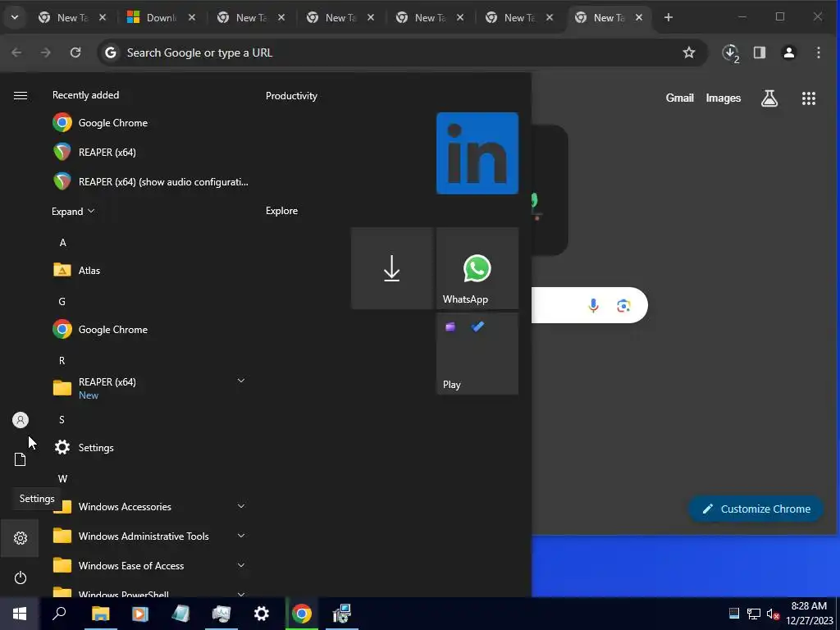The height and width of the screenshot is (630, 840).
Task: Bookmark this tab with star icon
Action: point(689,52)
